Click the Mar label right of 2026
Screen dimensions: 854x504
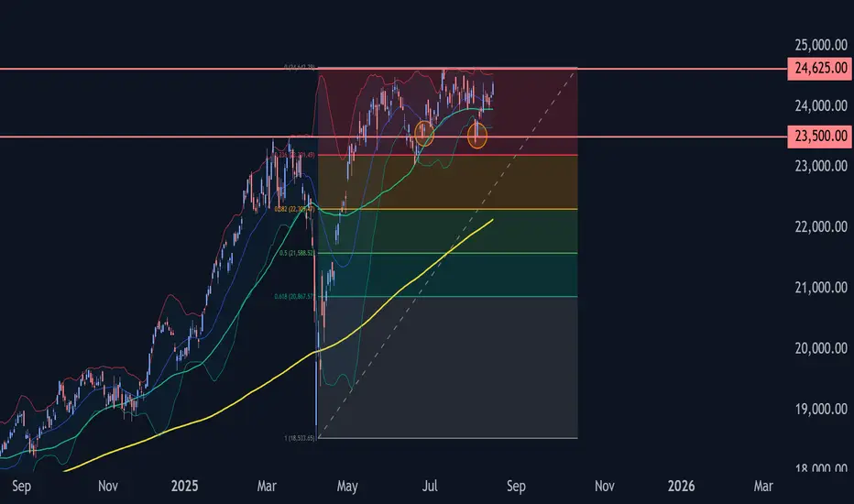(763, 486)
